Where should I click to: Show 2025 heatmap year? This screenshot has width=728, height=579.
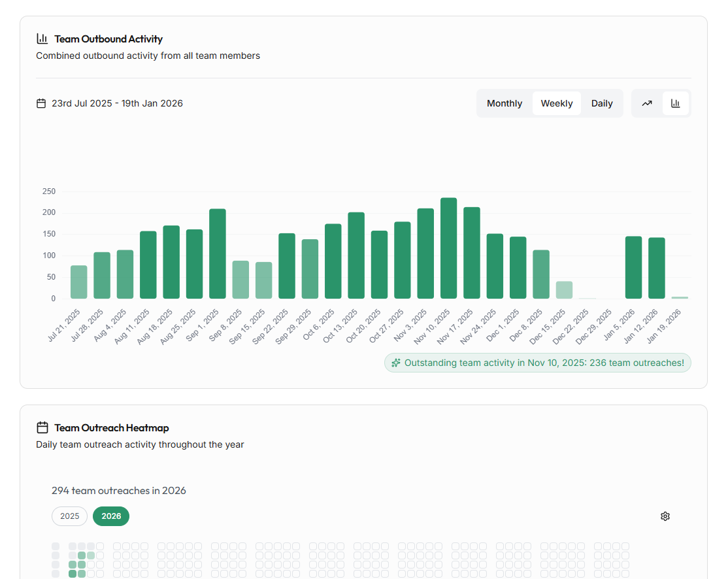coord(70,516)
